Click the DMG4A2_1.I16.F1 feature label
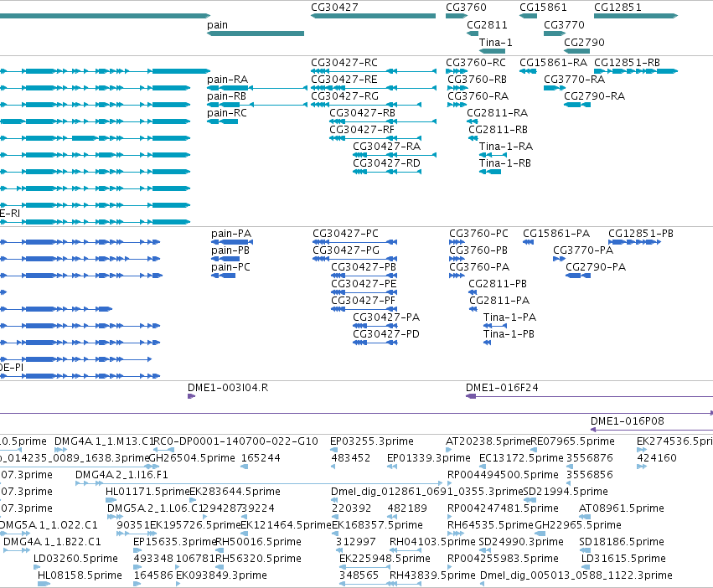713x588 pixels. coord(121,475)
